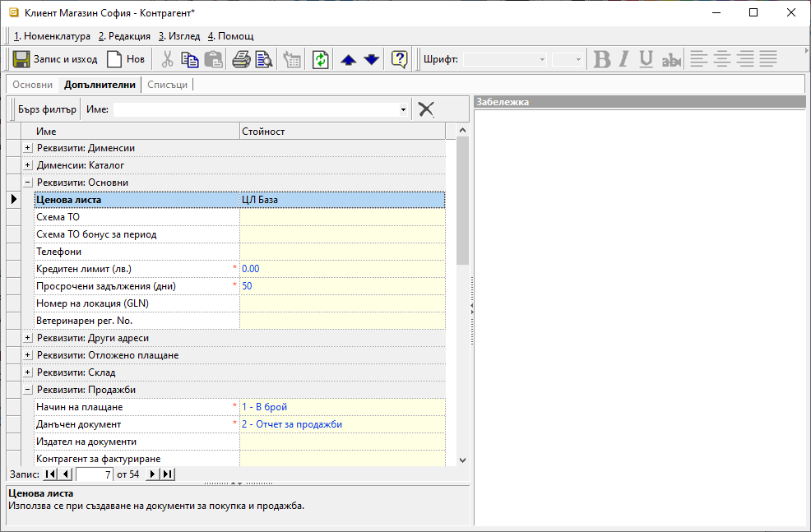
Task: Expand the Реквизити: Дименсии group
Action: pyautogui.click(x=28, y=148)
